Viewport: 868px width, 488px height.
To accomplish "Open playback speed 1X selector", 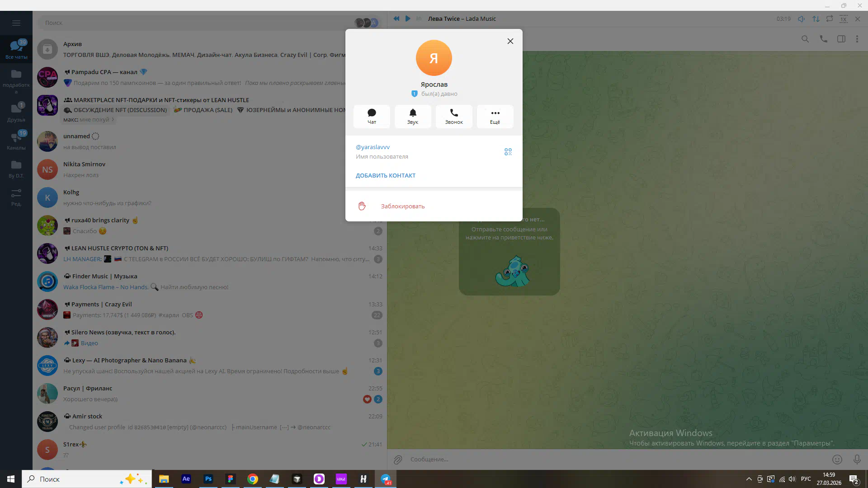I will pyautogui.click(x=843, y=19).
